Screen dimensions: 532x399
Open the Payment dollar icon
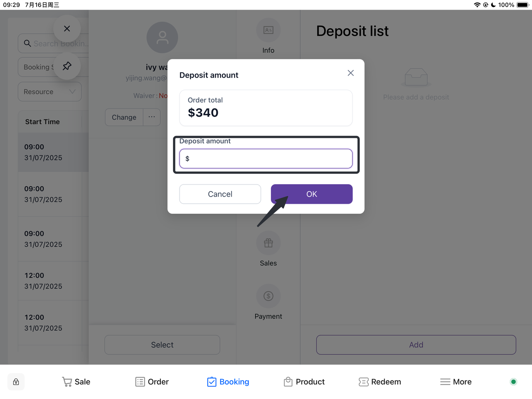point(268,296)
